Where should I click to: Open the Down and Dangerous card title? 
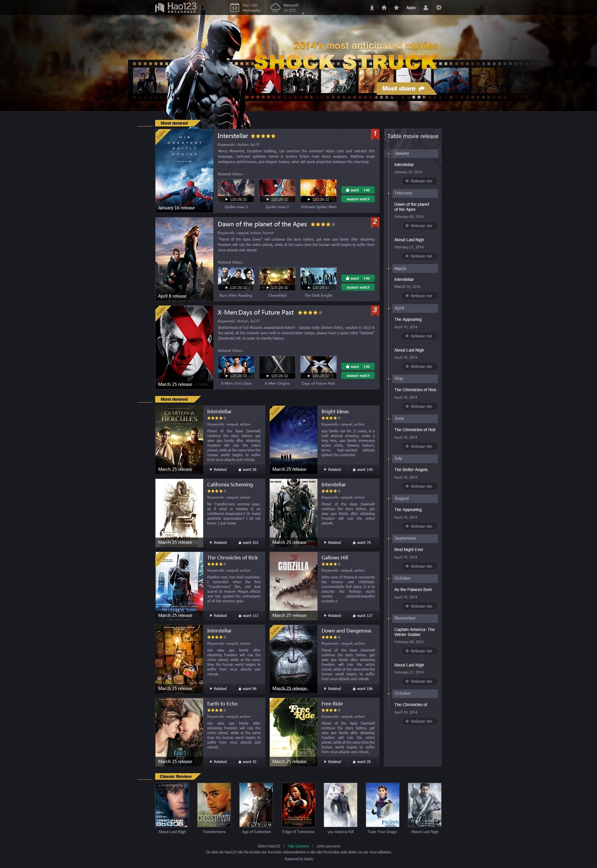346,630
